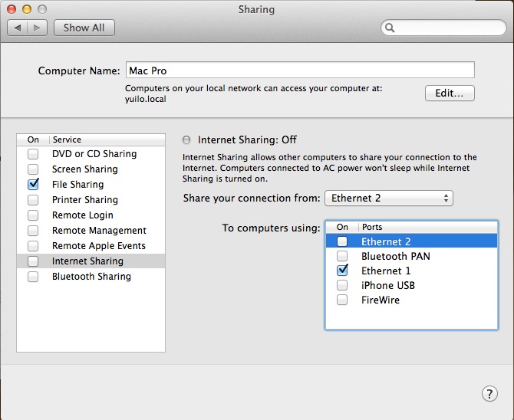514x420 pixels.
Task: Select the Bluetooth PAN port row label
Action: click(x=396, y=256)
